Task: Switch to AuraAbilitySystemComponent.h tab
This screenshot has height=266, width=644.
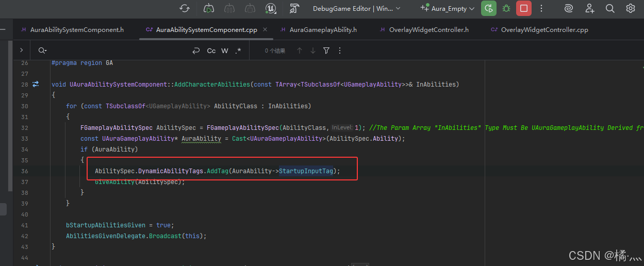Action: tap(72, 30)
